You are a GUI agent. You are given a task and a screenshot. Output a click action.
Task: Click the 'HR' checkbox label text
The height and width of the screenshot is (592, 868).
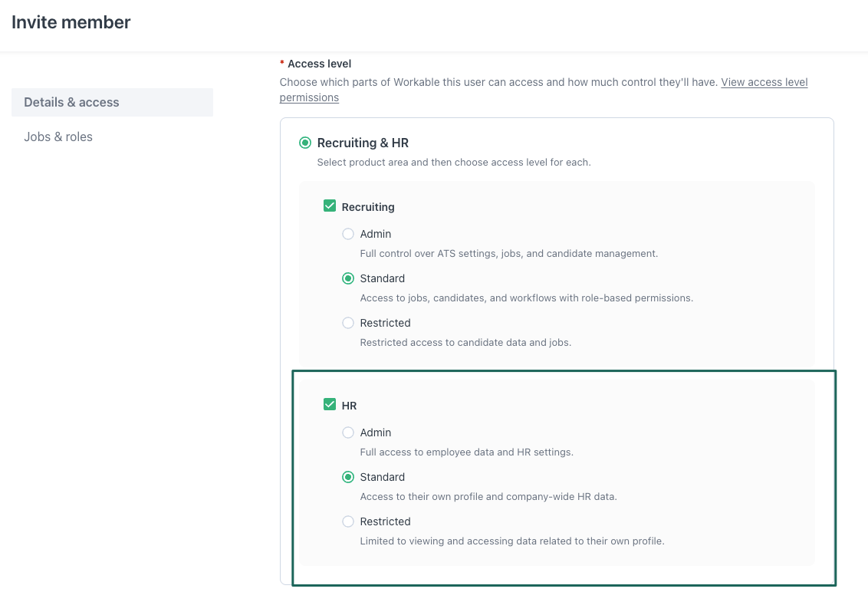point(349,406)
